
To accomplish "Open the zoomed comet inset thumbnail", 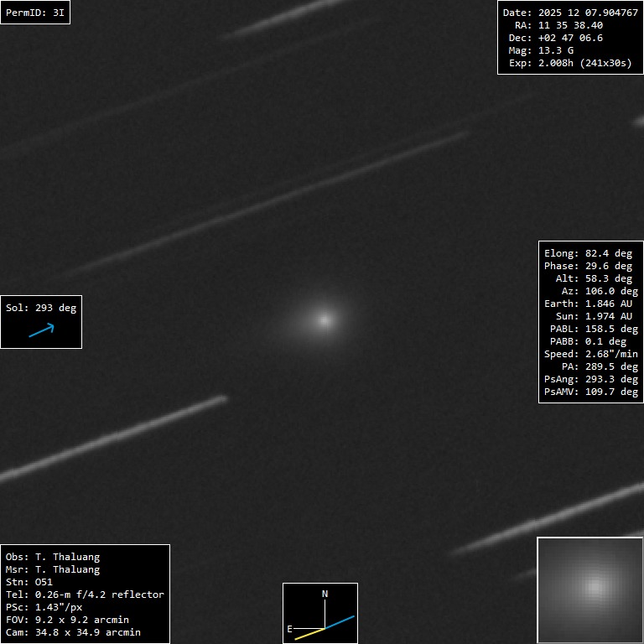I will [x=589, y=589].
